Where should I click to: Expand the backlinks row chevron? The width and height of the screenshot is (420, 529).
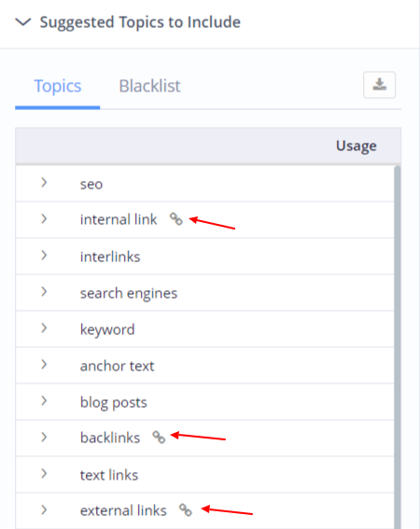coord(44,438)
